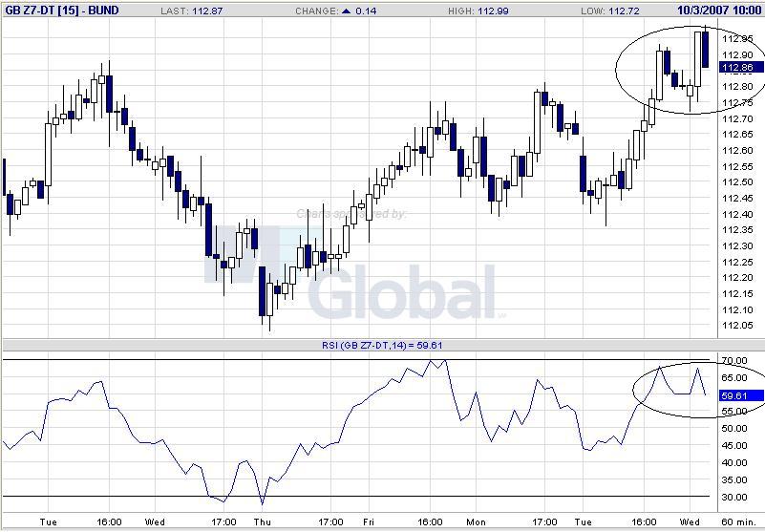Screen dimensions: 765x532
Task: Click the RSI (GB Z7-DT,14) = 59.61 header
Action: [x=381, y=346]
